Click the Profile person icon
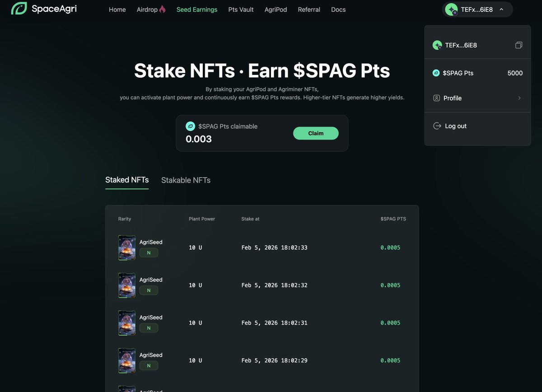Viewport: 542px width, 392px height. point(436,98)
